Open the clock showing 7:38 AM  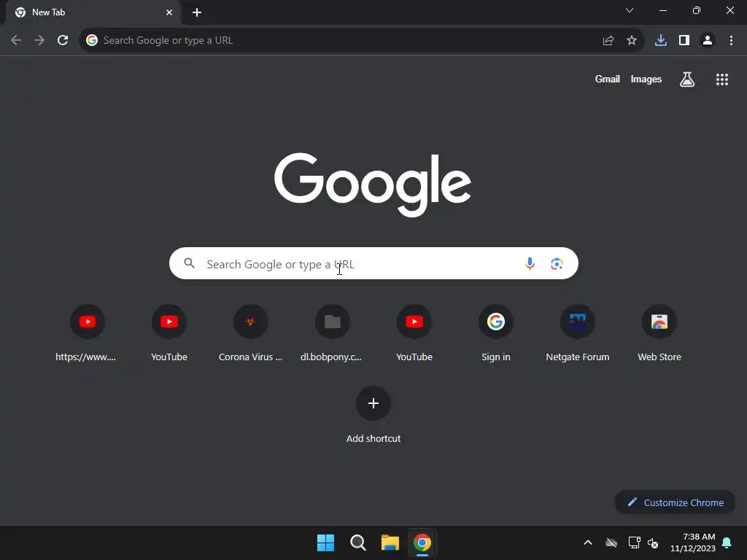coord(693,542)
